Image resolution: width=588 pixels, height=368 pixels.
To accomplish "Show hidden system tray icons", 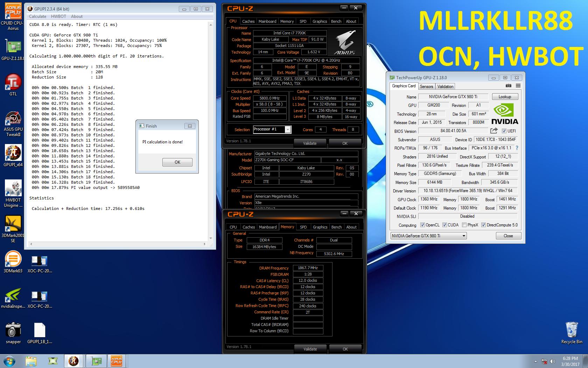I will point(535,361).
